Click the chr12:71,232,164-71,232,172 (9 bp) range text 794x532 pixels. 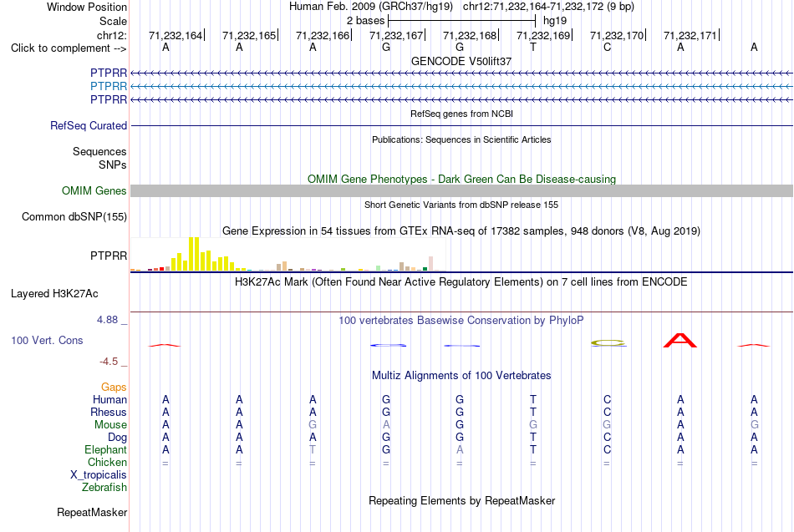548,7
